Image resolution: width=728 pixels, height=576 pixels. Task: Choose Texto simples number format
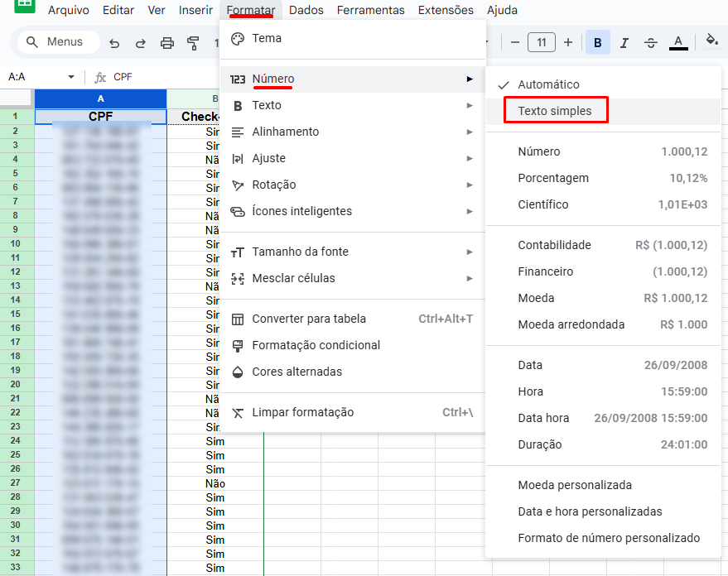[x=555, y=111]
